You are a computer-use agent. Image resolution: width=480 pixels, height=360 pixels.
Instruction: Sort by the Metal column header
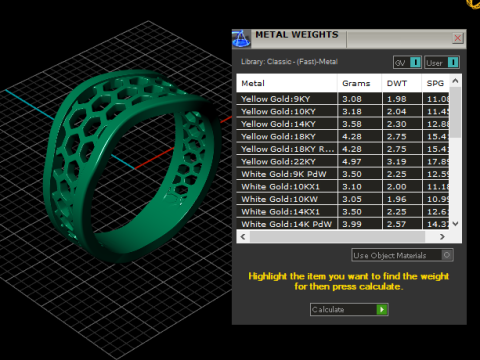point(287,83)
